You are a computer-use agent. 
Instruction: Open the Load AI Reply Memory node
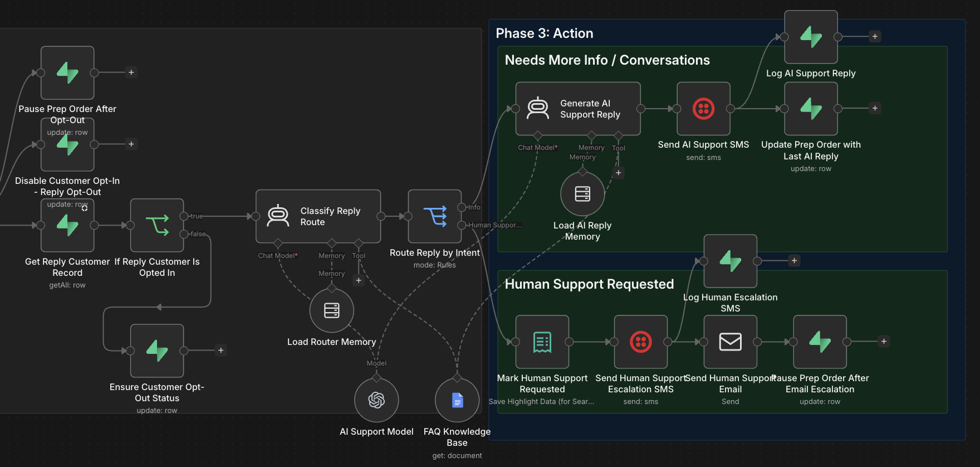click(x=582, y=194)
